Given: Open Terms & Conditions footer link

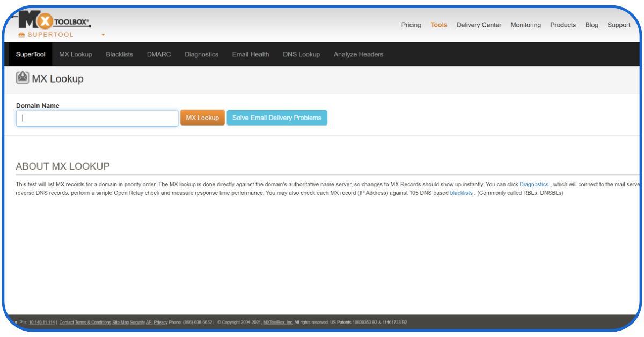Looking at the screenshot, I should point(93,323).
